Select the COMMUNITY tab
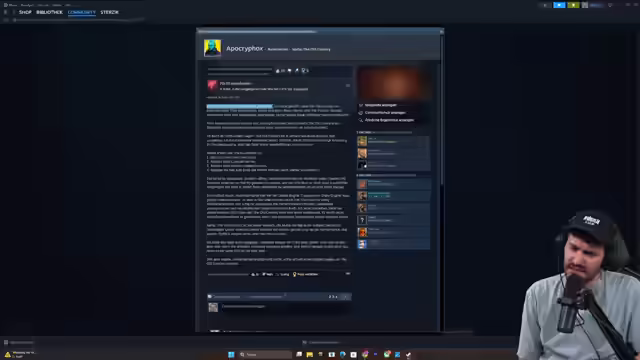 [x=82, y=12]
